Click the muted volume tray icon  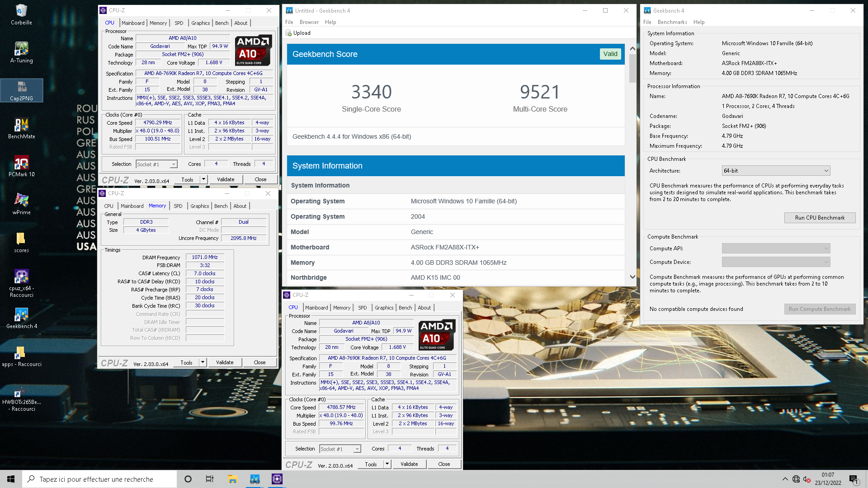click(807, 479)
